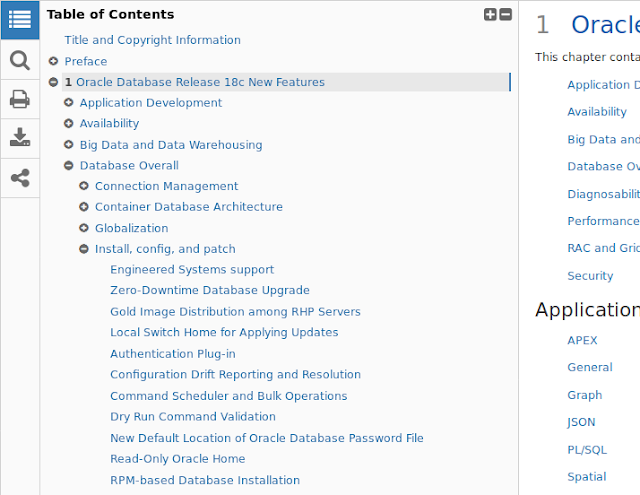Open the Table of Contents sidebar icon
640x495 pixels.
[x=20, y=20]
